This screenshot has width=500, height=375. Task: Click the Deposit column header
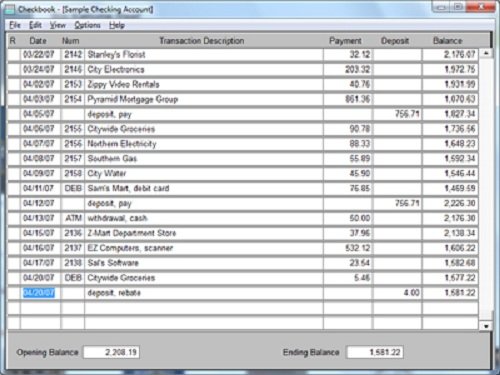395,41
